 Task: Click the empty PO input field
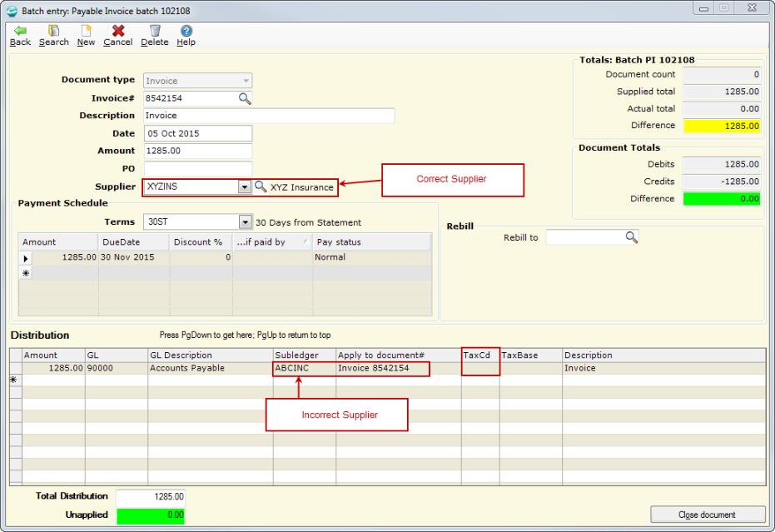click(197, 169)
